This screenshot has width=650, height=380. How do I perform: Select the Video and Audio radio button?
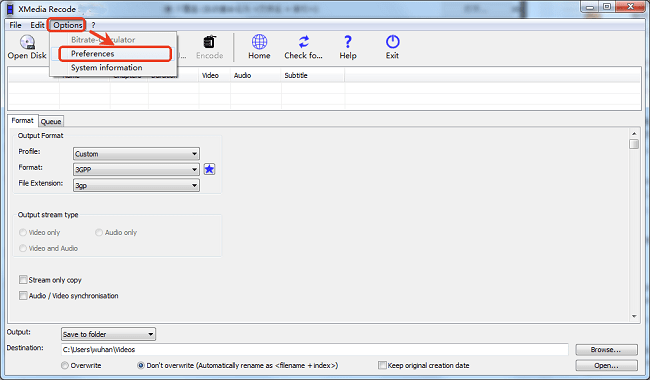click(23, 248)
